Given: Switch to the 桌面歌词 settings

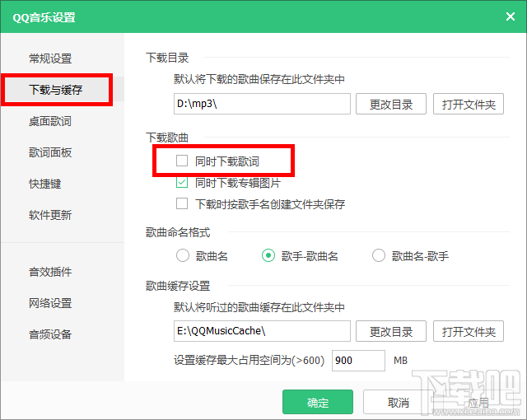Looking at the screenshot, I should coord(50,121).
